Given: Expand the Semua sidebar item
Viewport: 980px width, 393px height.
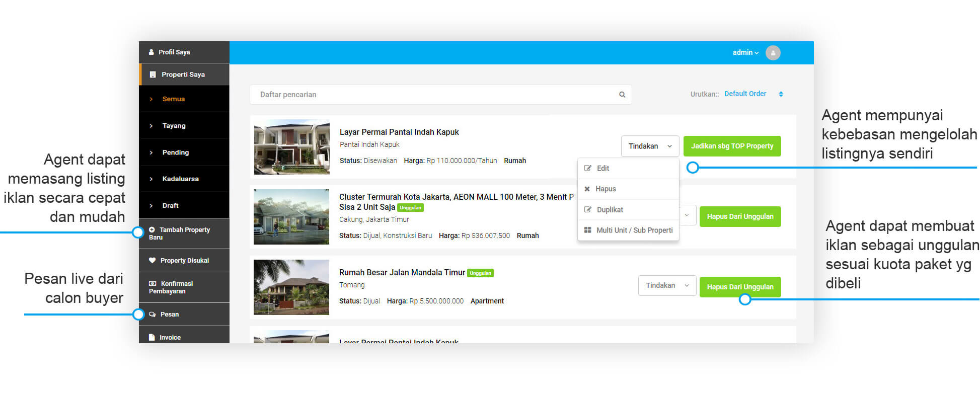Looking at the screenshot, I should [184, 99].
